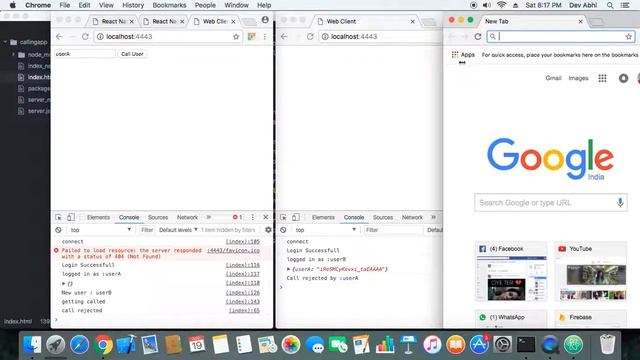Image resolution: width=640 pixels, height=360 pixels.
Task: Open left DevTools customize menu
Action: (253, 217)
